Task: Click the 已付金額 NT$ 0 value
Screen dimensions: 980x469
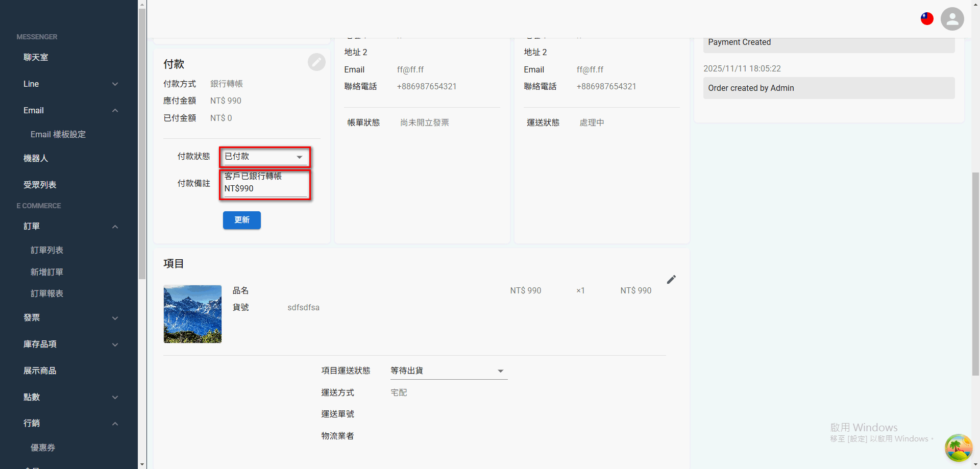Action: tap(221, 118)
